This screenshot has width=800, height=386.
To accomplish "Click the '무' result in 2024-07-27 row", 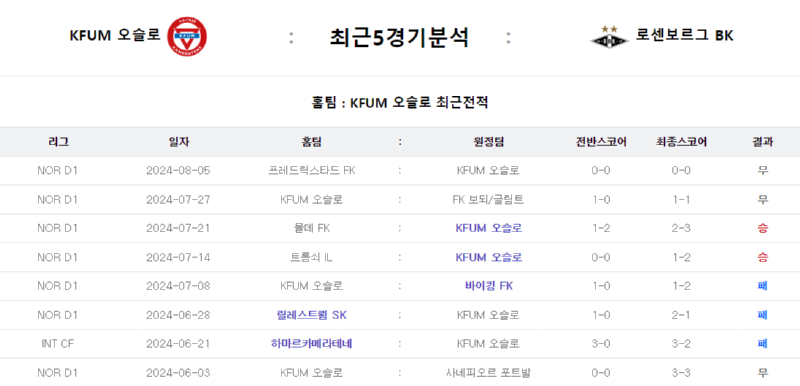I will [x=762, y=199].
